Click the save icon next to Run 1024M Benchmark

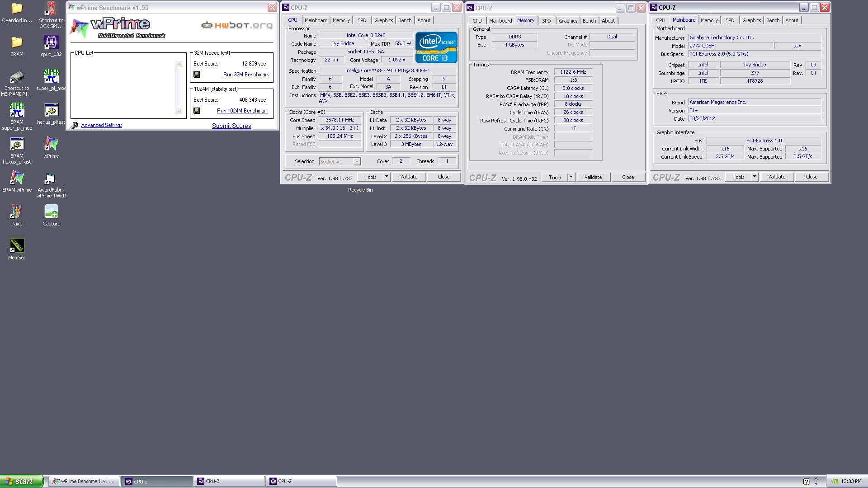click(x=197, y=111)
